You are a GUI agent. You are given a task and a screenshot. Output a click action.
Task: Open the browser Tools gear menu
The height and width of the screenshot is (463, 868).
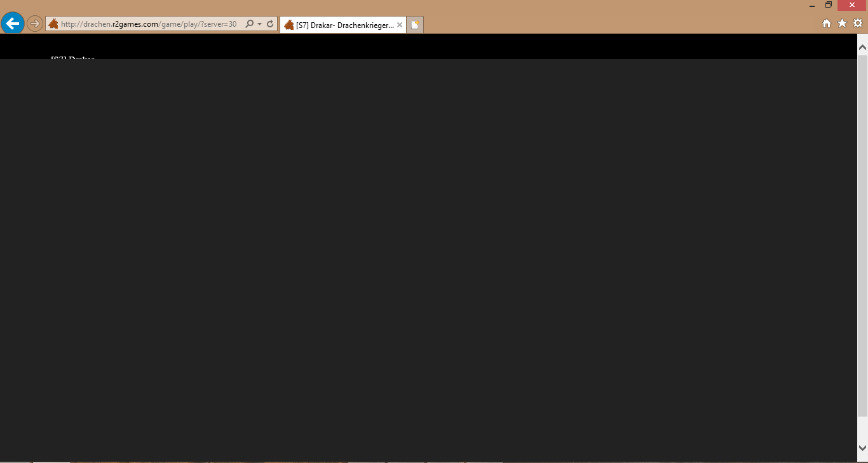[x=857, y=24]
